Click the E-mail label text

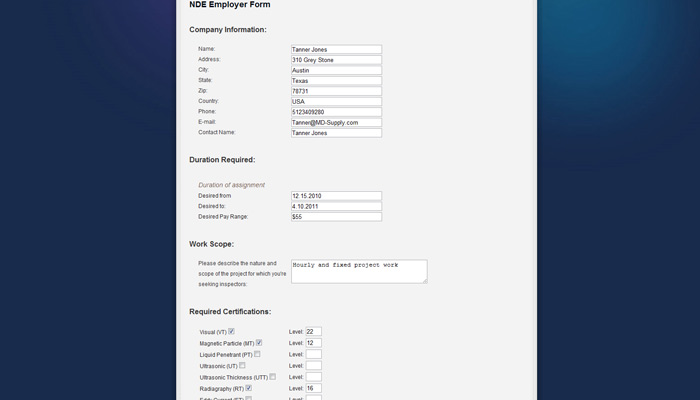207,122
